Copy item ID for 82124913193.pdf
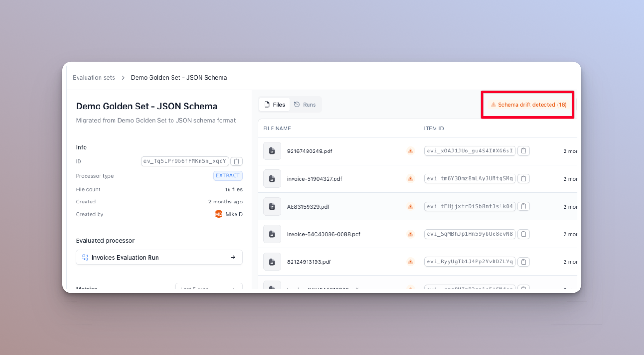 click(523, 261)
